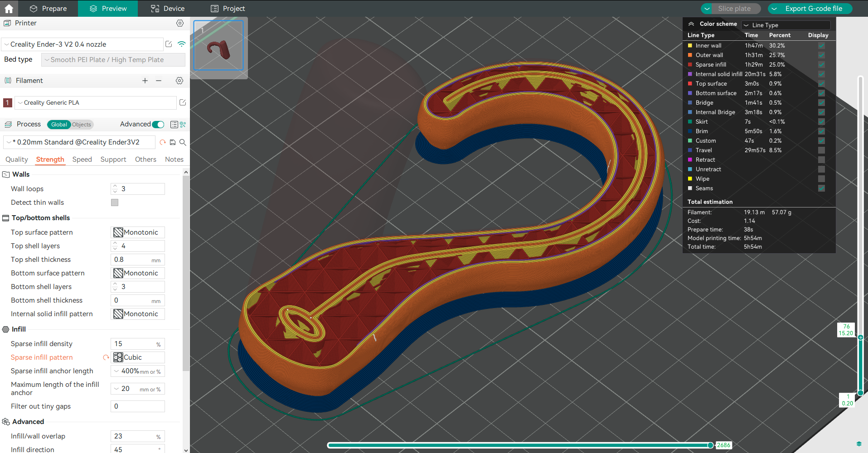Remove a filament with the minus icon

pos(159,81)
